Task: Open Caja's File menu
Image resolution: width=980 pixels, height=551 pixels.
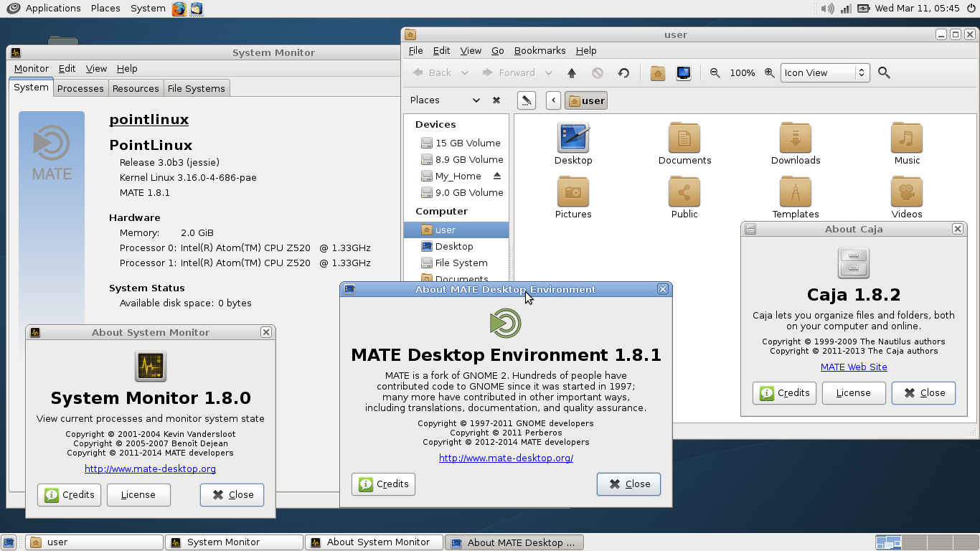Action: point(415,50)
